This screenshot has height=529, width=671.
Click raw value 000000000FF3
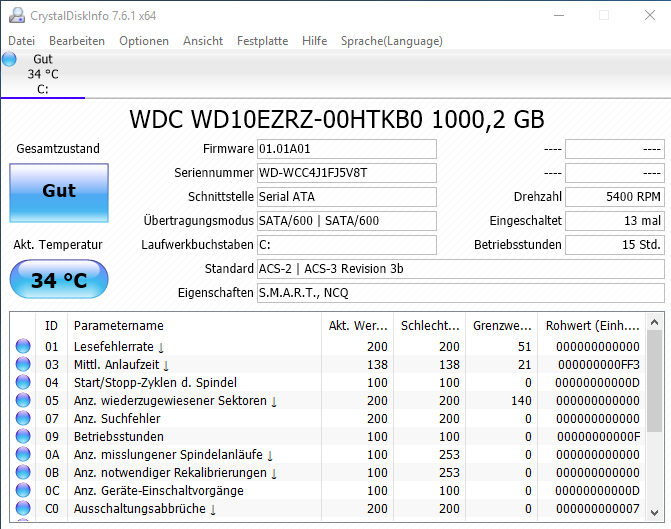(599, 365)
